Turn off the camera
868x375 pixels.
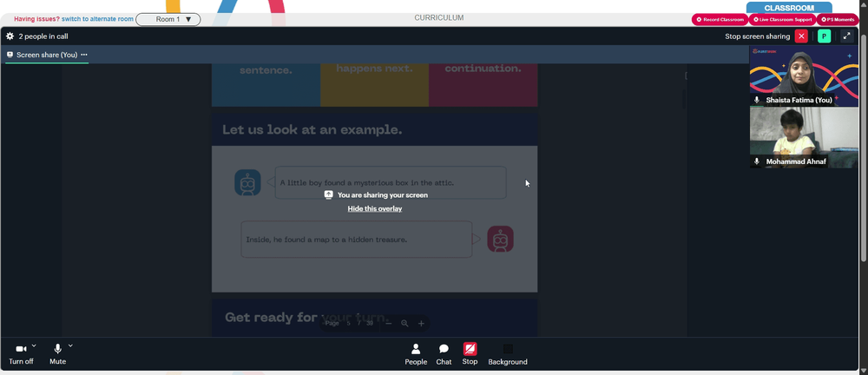(x=21, y=354)
